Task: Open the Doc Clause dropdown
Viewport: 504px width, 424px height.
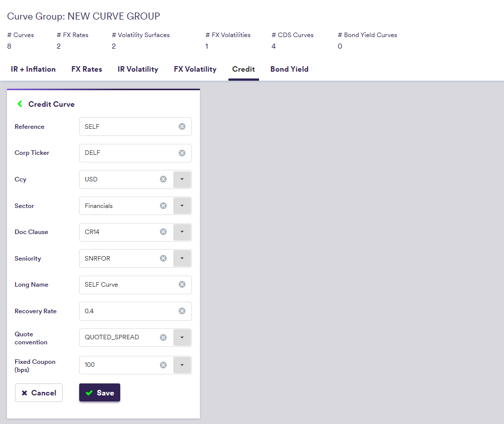Action: coord(182,232)
